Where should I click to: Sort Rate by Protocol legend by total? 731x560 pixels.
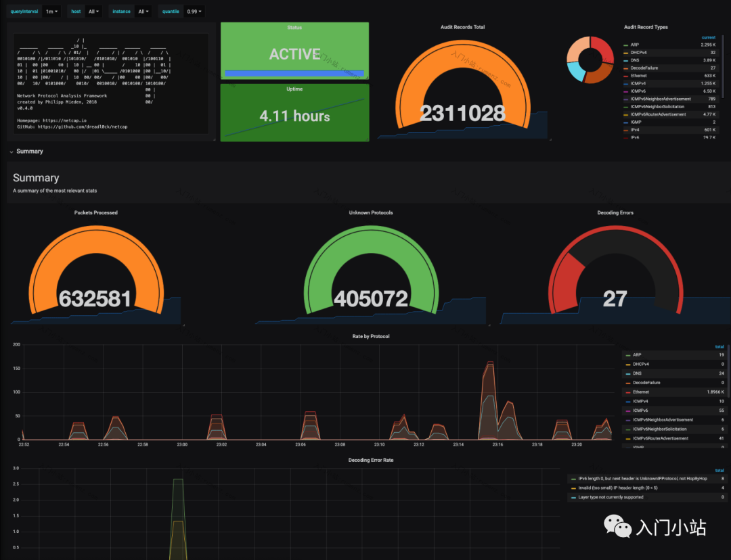(x=719, y=347)
